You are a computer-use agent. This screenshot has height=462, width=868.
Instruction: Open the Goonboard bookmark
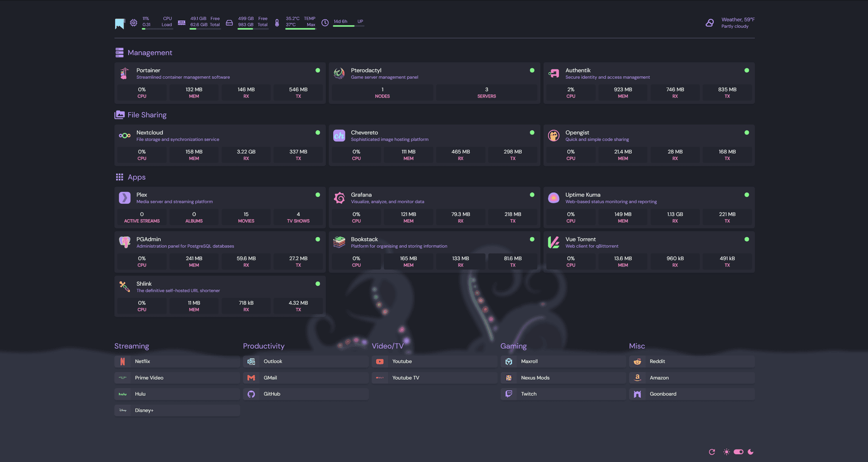pos(692,394)
